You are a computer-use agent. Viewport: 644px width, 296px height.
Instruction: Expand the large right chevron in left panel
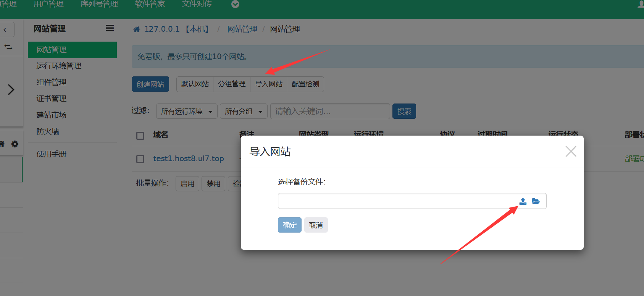11,90
